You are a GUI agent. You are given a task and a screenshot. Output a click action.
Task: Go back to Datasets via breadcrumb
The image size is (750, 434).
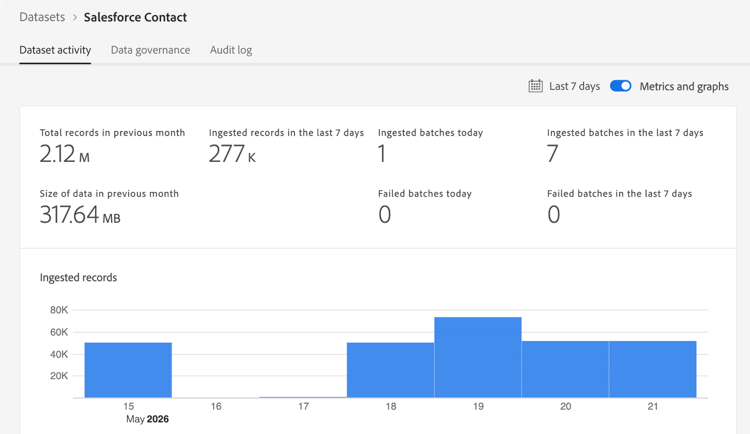(x=42, y=17)
